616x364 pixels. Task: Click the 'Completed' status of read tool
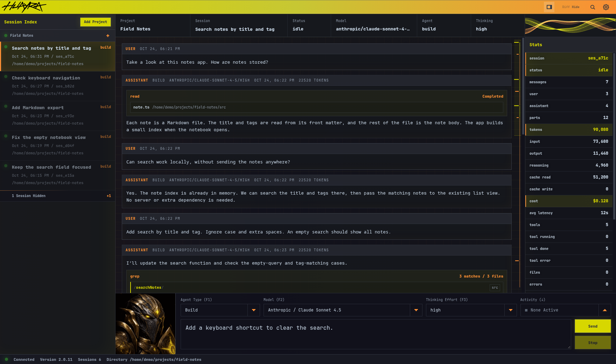pyautogui.click(x=493, y=97)
